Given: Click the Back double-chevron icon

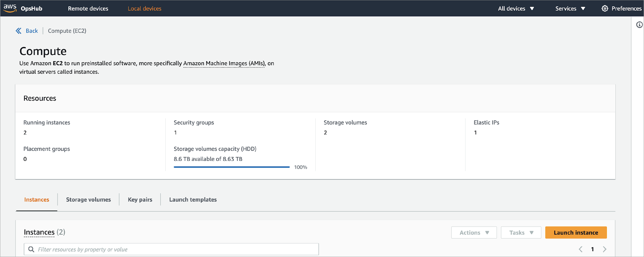Looking at the screenshot, I should [18, 31].
